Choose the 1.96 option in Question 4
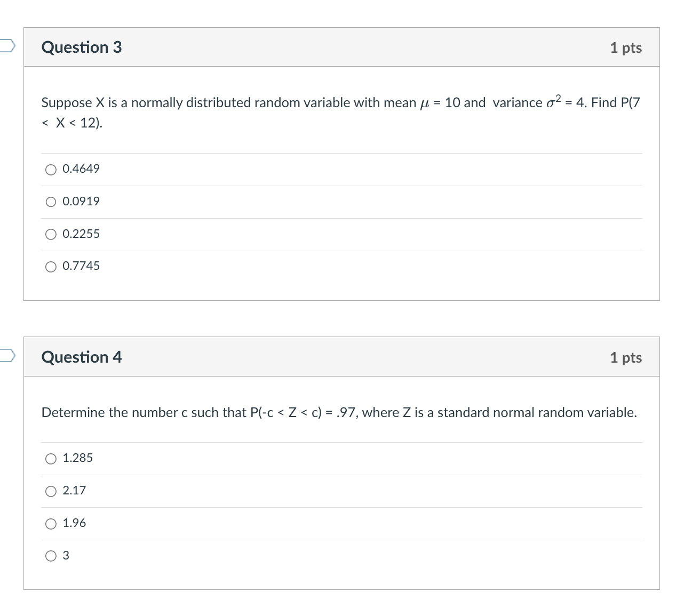The width and height of the screenshot is (700, 608). [x=51, y=523]
